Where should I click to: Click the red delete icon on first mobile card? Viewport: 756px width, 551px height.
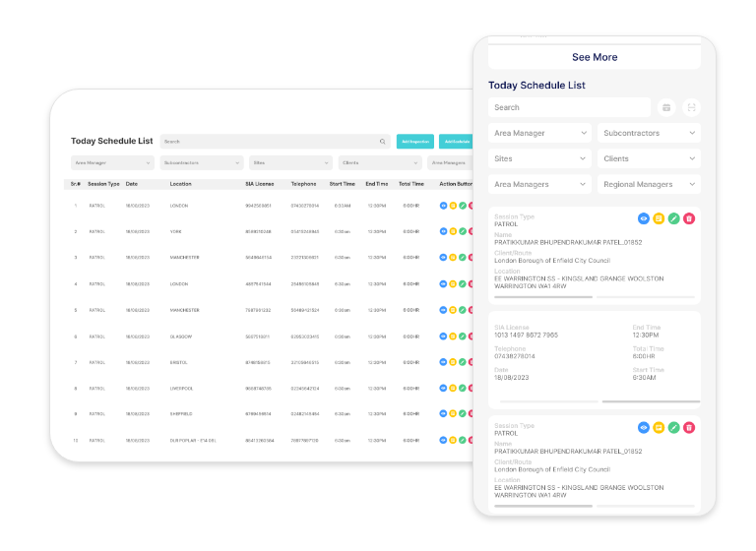point(689,218)
